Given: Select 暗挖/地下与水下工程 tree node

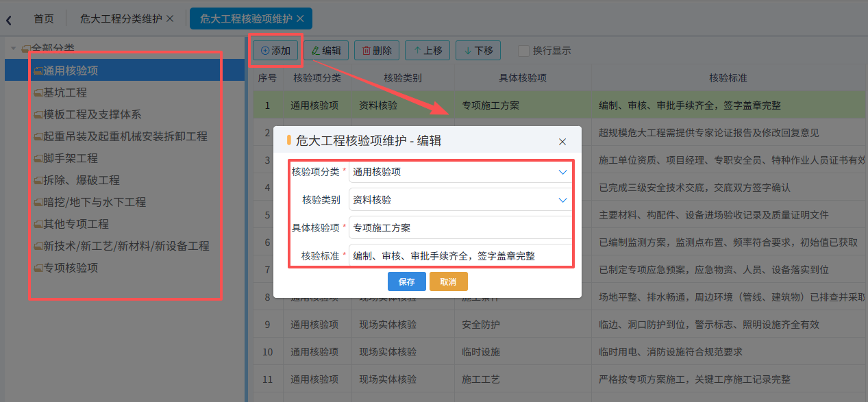Looking at the screenshot, I should tap(95, 202).
